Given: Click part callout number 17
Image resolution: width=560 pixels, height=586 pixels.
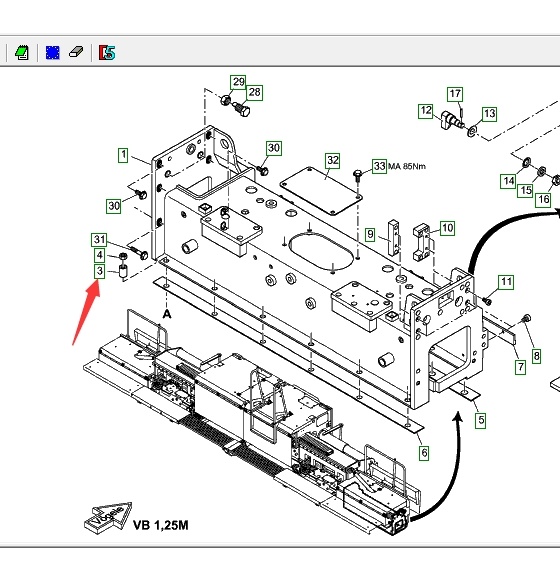Looking at the screenshot, I should (x=455, y=94).
